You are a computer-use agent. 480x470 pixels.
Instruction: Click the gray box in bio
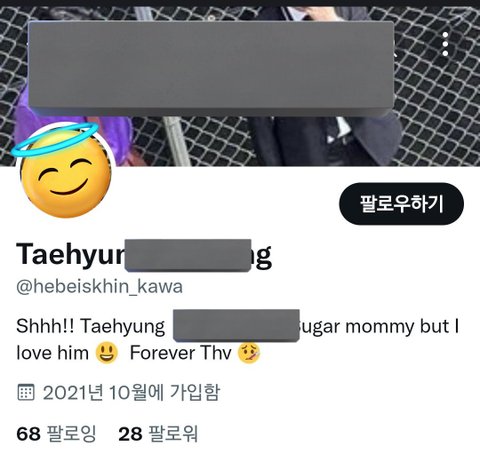tap(236, 325)
